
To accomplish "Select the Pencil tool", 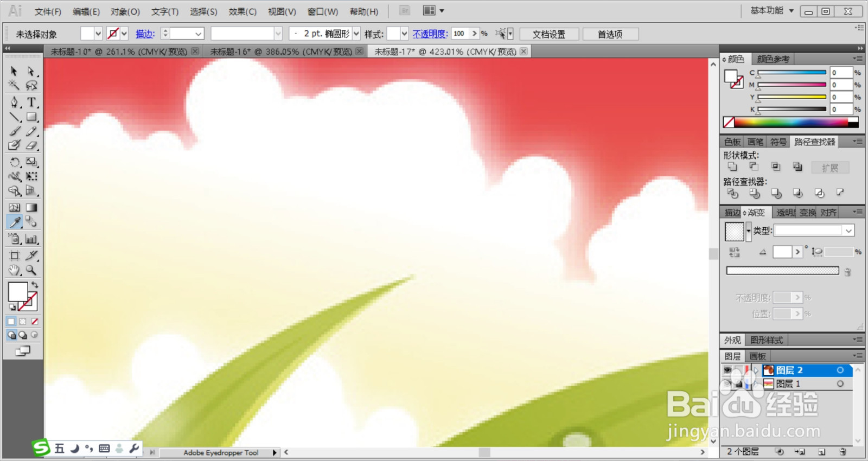I will (x=31, y=131).
